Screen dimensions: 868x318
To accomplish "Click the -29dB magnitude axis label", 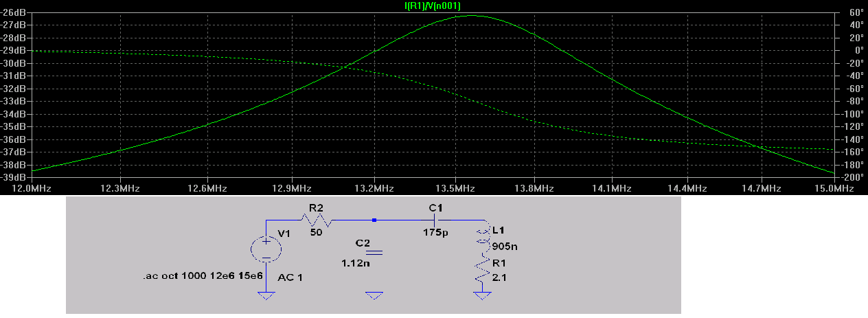I will 14,50.
